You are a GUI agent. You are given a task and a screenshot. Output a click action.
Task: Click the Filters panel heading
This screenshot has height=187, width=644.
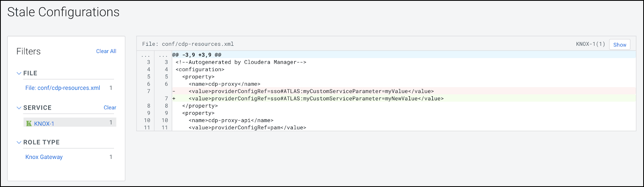[x=29, y=51]
